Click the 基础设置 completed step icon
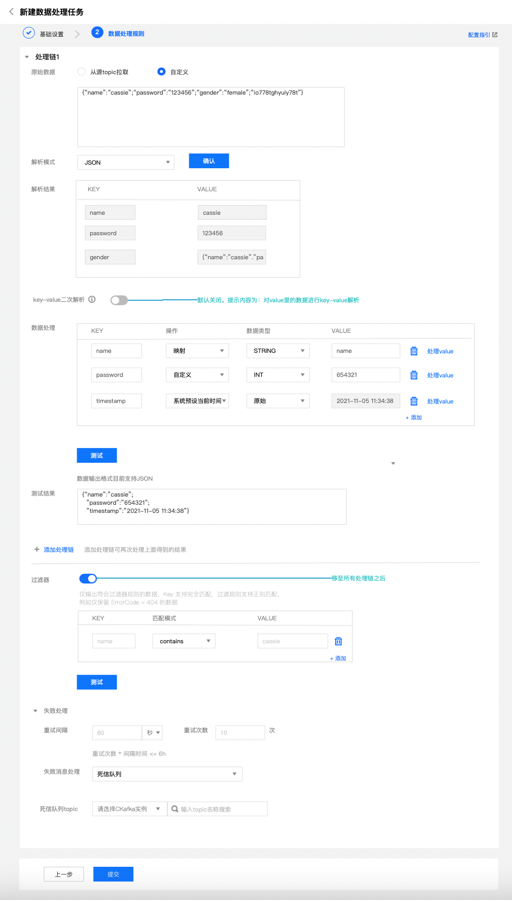The height and width of the screenshot is (901, 512). click(29, 33)
